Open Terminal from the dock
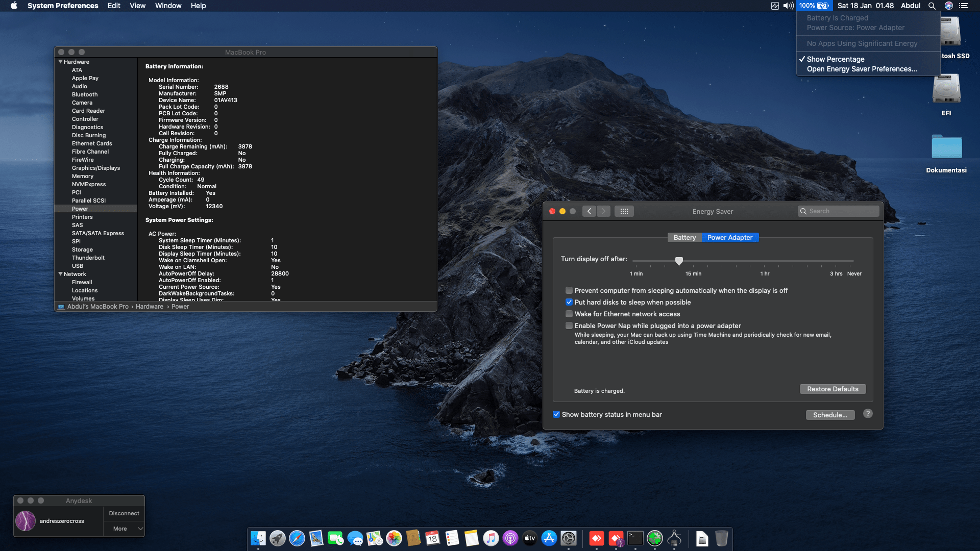The width and height of the screenshot is (980, 551). tap(635, 538)
